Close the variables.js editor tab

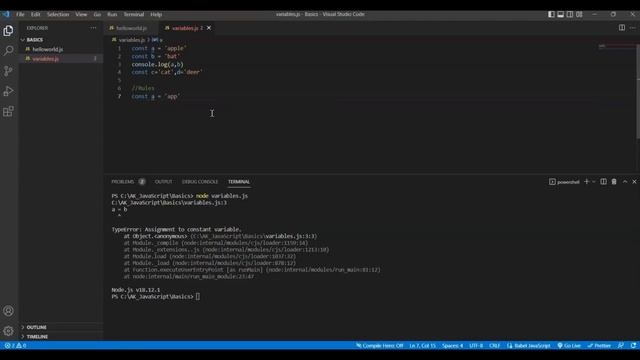coord(209,28)
